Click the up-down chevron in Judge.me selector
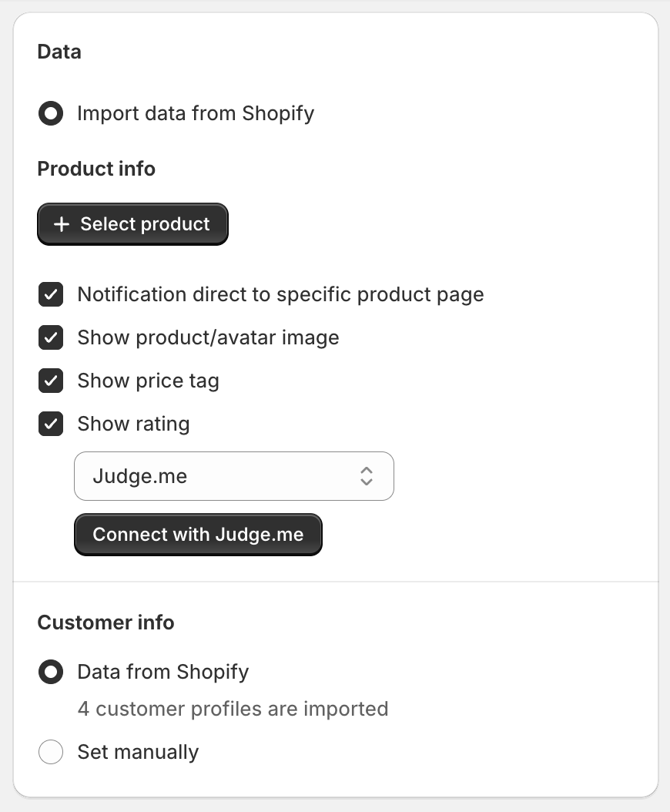This screenshot has height=812, width=670. pos(367,476)
